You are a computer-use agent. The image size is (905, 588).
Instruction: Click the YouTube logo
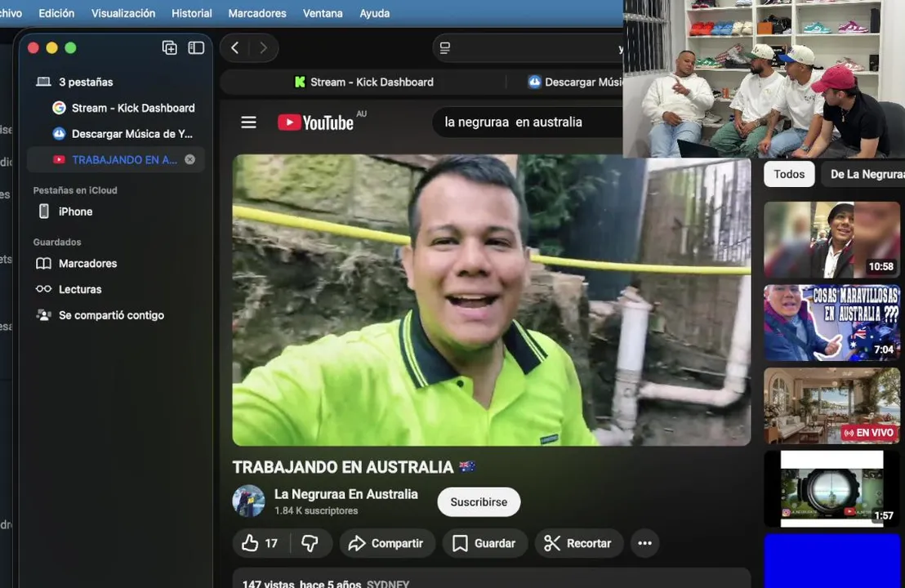pos(316,122)
